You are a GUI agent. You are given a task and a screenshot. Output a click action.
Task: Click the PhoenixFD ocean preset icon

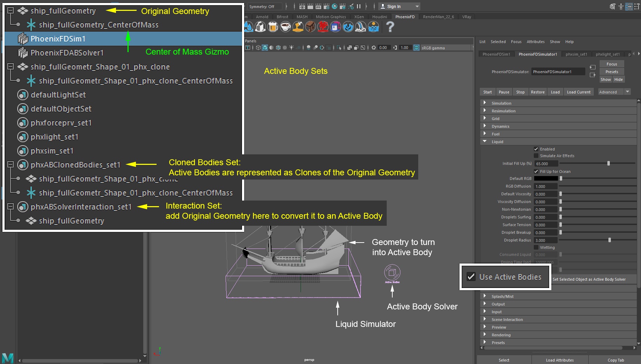(x=373, y=27)
